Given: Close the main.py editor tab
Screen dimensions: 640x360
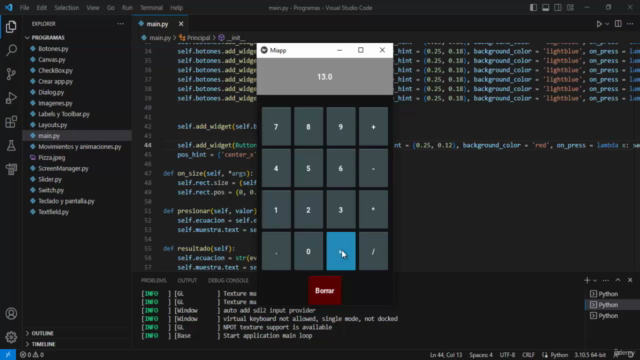Looking at the screenshot, I should coord(181,24).
